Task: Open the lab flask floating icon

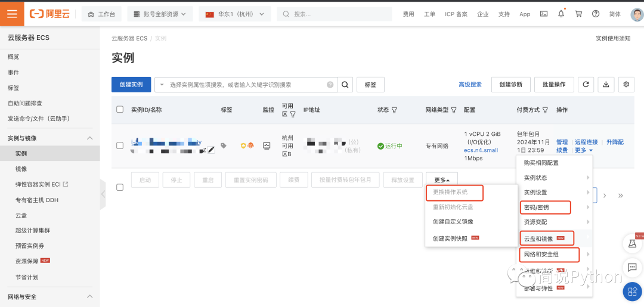Action: (632, 244)
